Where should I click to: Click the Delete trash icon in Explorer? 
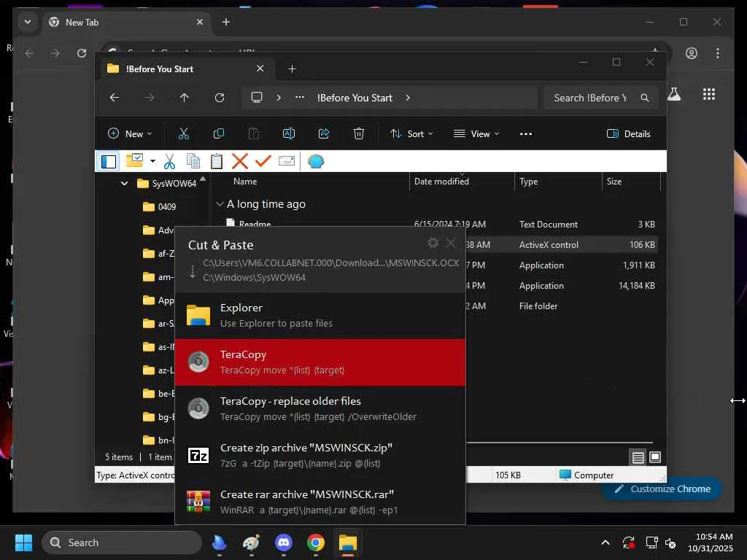point(359,134)
